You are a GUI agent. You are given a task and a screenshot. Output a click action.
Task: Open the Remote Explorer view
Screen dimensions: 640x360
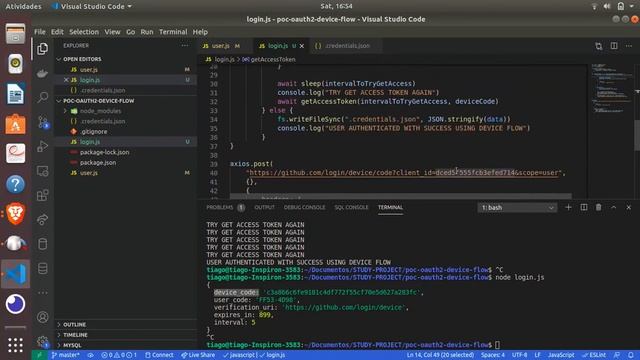[x=42, y=171]
